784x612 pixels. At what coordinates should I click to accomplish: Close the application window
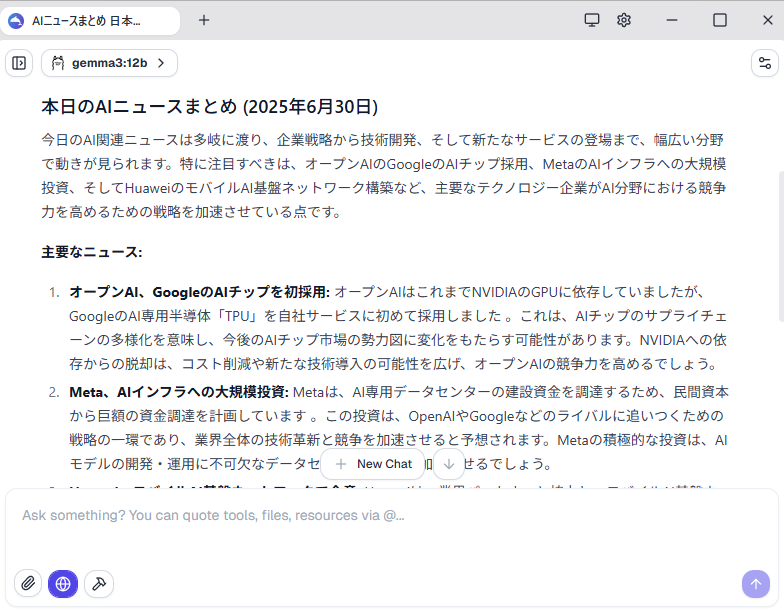(768, 20)
